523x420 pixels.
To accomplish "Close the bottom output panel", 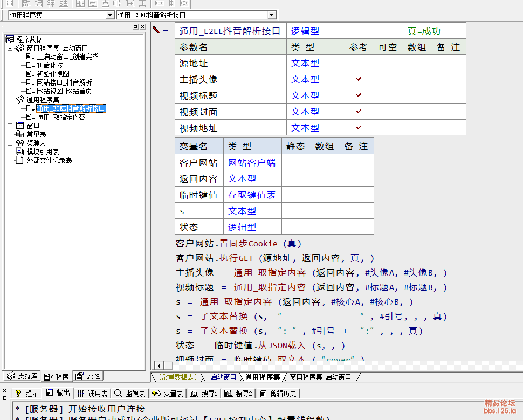I will click(5, 391).
